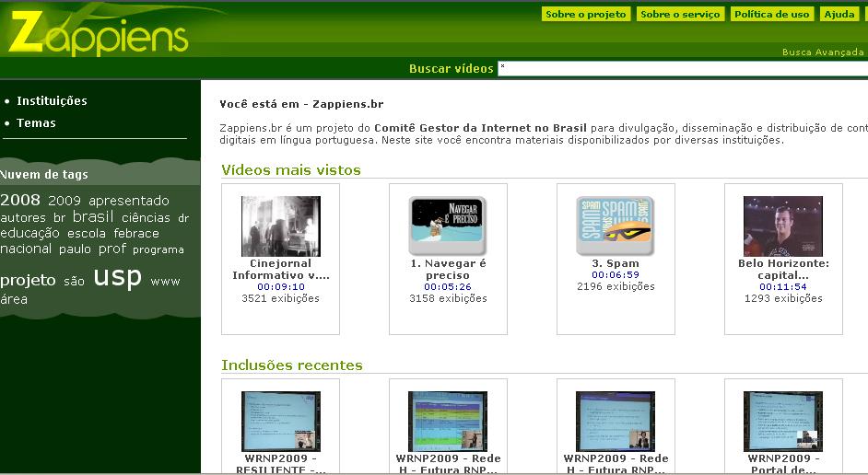868x475 pixels.
Task: Click Belo Horizonte: capital title link
Action: point(783,270)
